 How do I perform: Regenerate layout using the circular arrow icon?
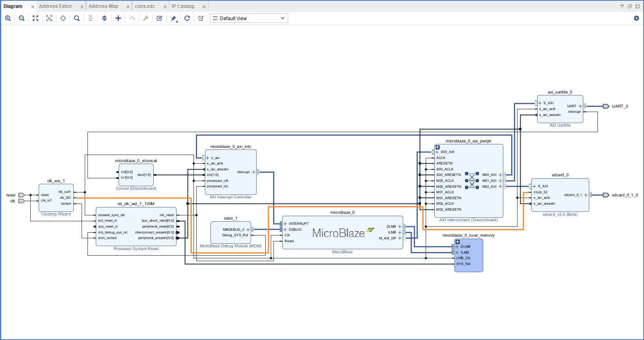coord(187,18)
